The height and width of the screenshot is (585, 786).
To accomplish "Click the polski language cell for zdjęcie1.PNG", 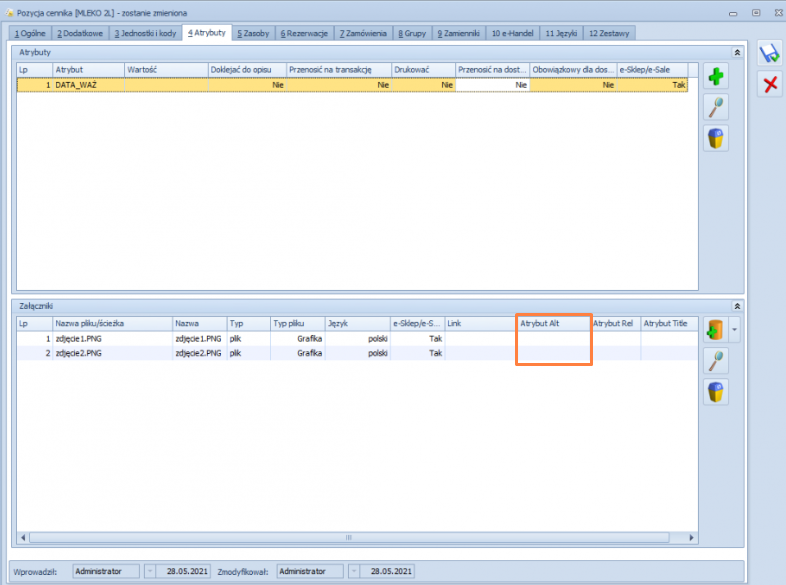I will coord(357,339).
